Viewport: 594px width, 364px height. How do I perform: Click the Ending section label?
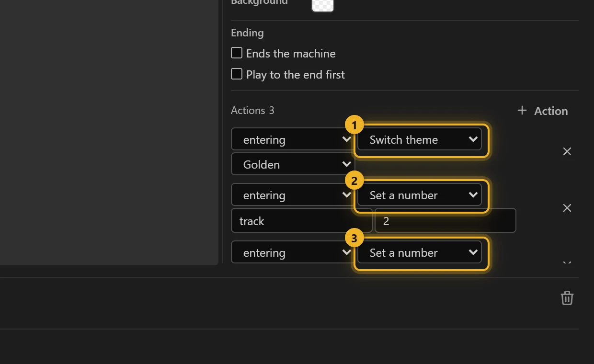247,33
